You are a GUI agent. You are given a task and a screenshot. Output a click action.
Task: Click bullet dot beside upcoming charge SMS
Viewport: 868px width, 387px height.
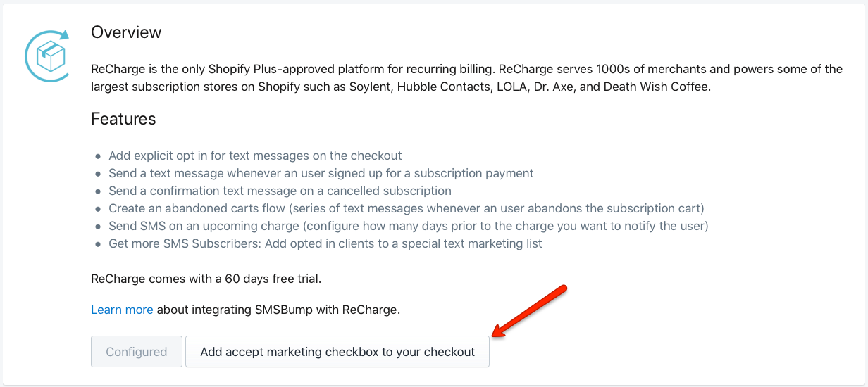[98, 227]
